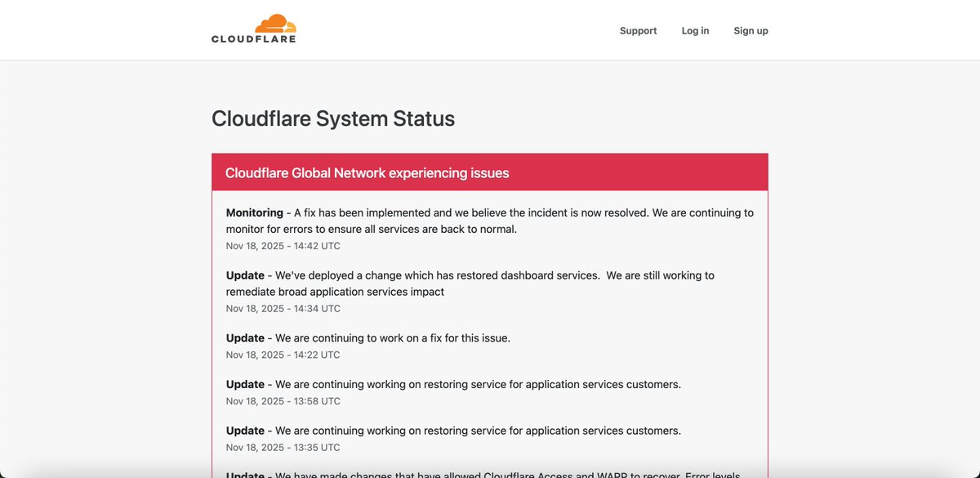Click the dashboard services restored update
Viewport: 980px width, 478px height.
[470, 283]
